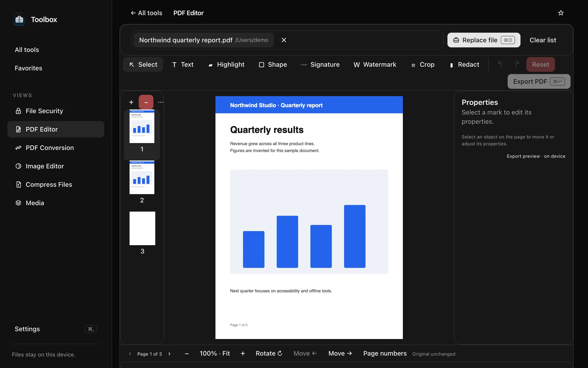Image resolution: width=588 pixels, height=368 pixels.
Task: Choose the Signature tool
Action: point(320,64)
